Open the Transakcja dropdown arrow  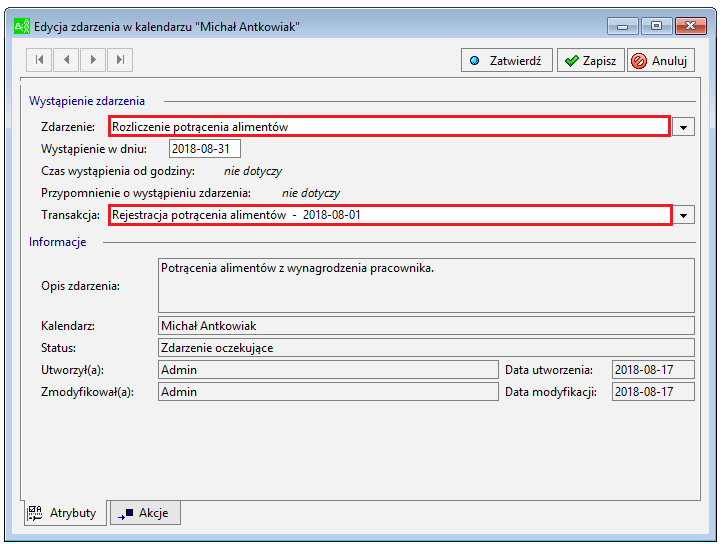(683, 215)
